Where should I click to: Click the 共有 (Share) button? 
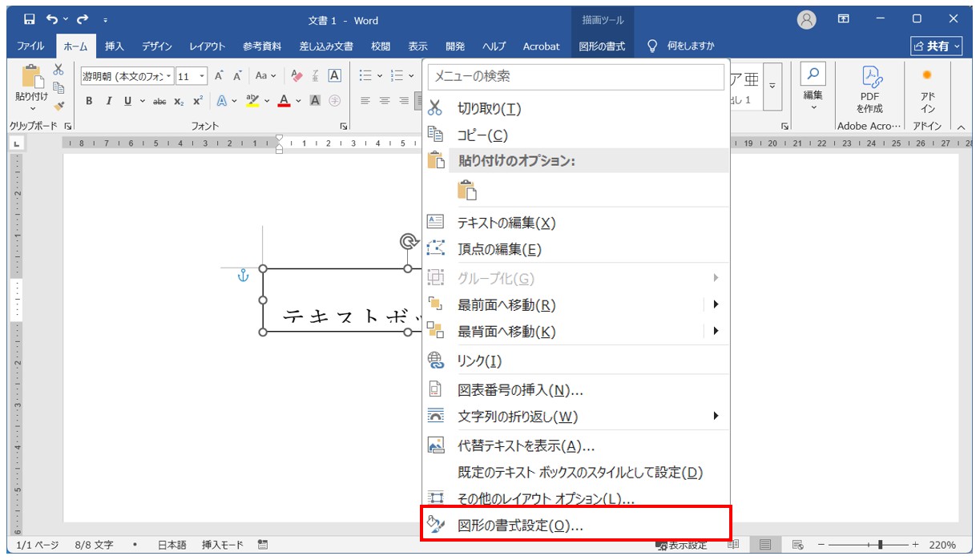pyautogui.click(x=937, y=46)
